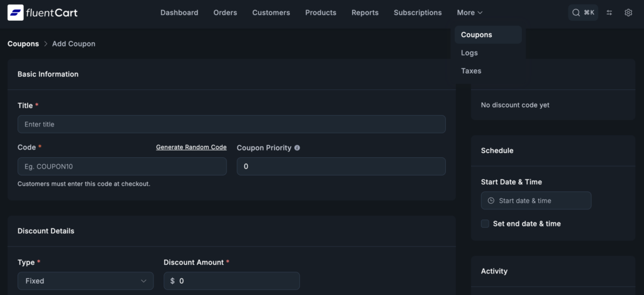Choose Taxes from More menu
This screenshot has width=644, height=295.
(471, 71)
